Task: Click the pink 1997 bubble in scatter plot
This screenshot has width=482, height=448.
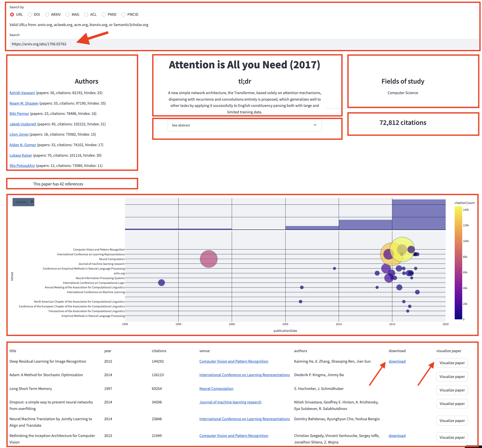Action: coord(208,259)
